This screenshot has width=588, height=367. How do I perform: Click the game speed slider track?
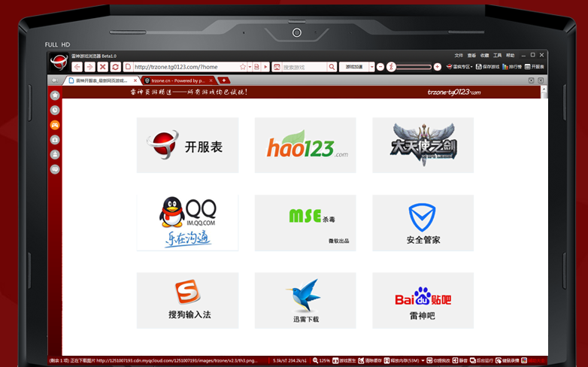click(x=414, y=67)
